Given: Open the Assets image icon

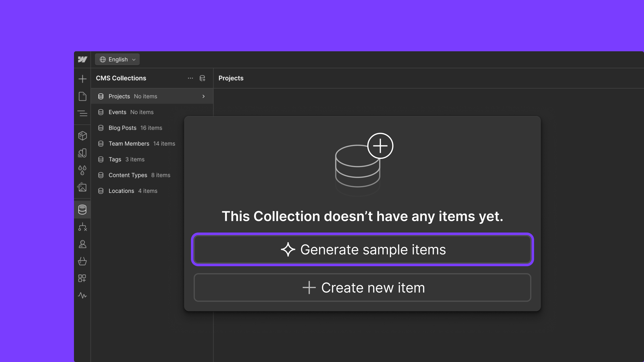Looking at the screenshot, I should click(82, 187).
